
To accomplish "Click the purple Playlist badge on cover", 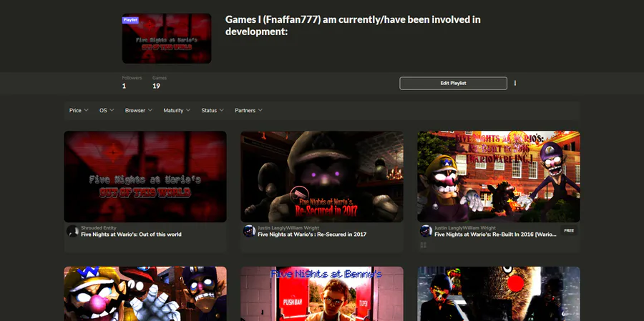I will click(x=130, y=20).
